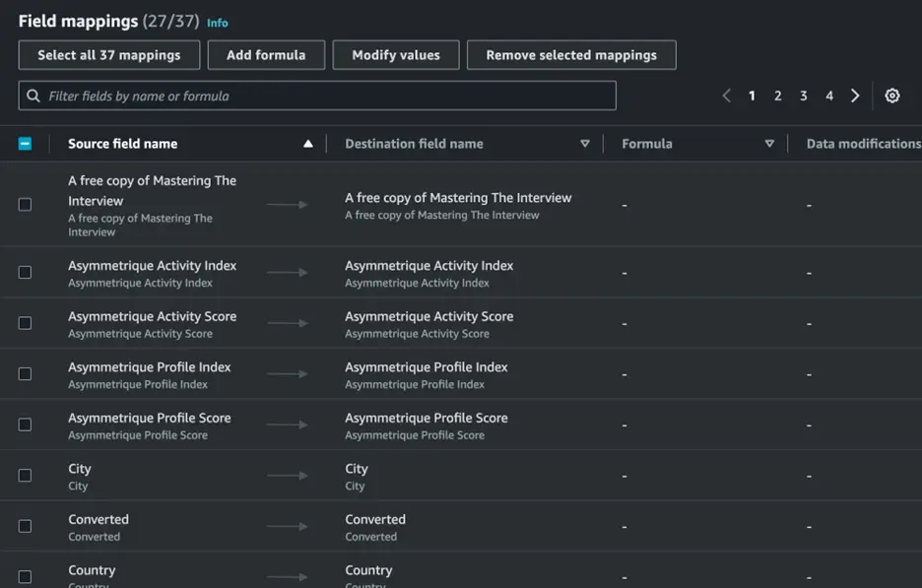Check the Asymmetrique Activity Index row
Viewport: 922px width, 588px height.
coord(26,273)
